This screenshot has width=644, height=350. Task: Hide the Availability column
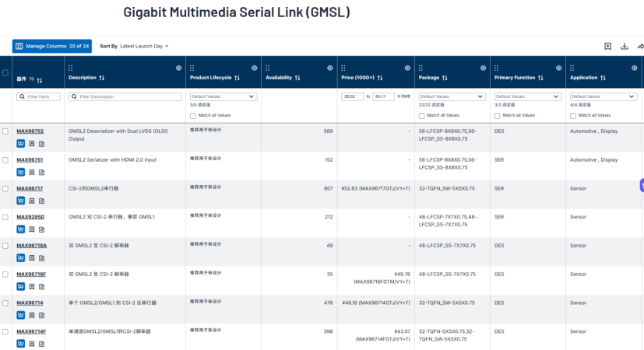(x=330, y=68)
